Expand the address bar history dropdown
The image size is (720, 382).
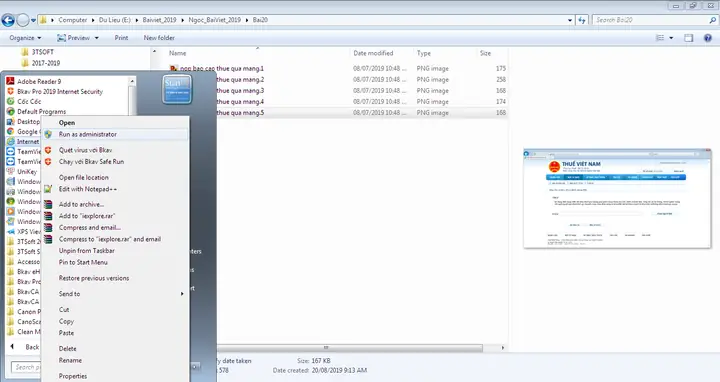click(x=570, y=20)
